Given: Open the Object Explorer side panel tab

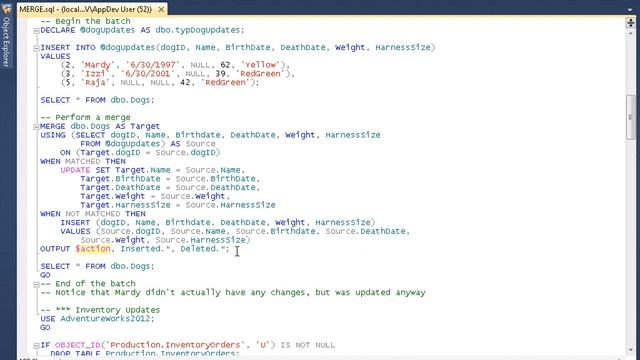Looking at the screenshot, I should 6,42.
